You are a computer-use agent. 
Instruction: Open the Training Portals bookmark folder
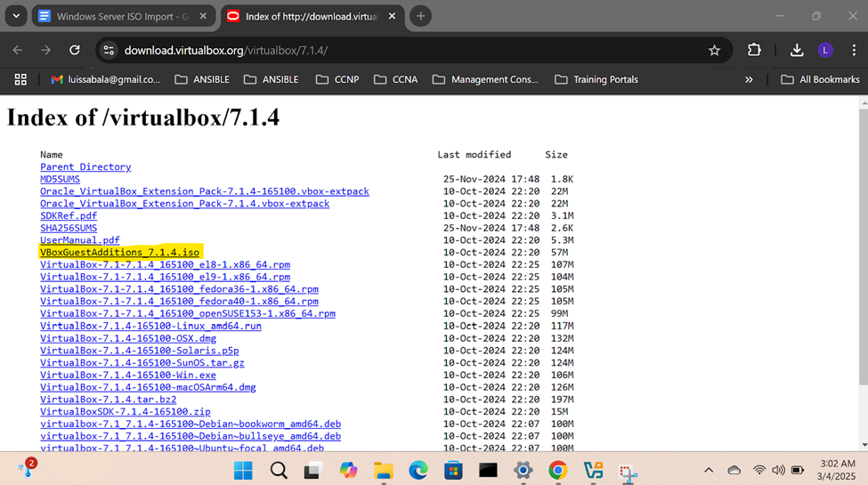click(596, 80)
